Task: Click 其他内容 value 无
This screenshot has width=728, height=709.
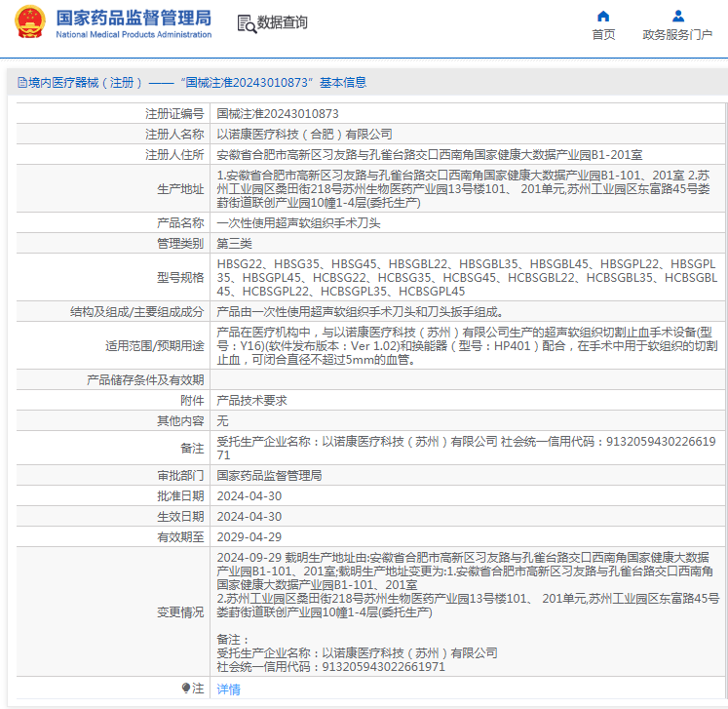Action: [x=223, y=421]
